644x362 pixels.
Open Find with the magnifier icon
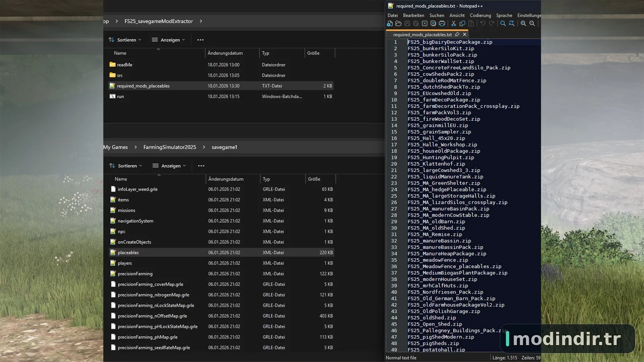pyautogui.click(x=503, y=24)
